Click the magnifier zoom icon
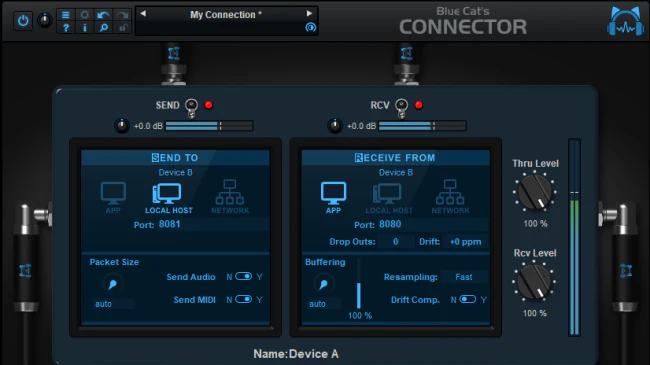Screen dimensions: 650x365 (x=103, y=28)
